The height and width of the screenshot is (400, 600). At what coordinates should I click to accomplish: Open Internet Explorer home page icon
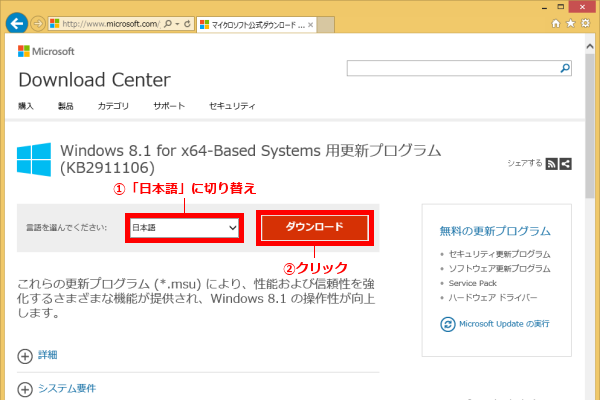552,21
